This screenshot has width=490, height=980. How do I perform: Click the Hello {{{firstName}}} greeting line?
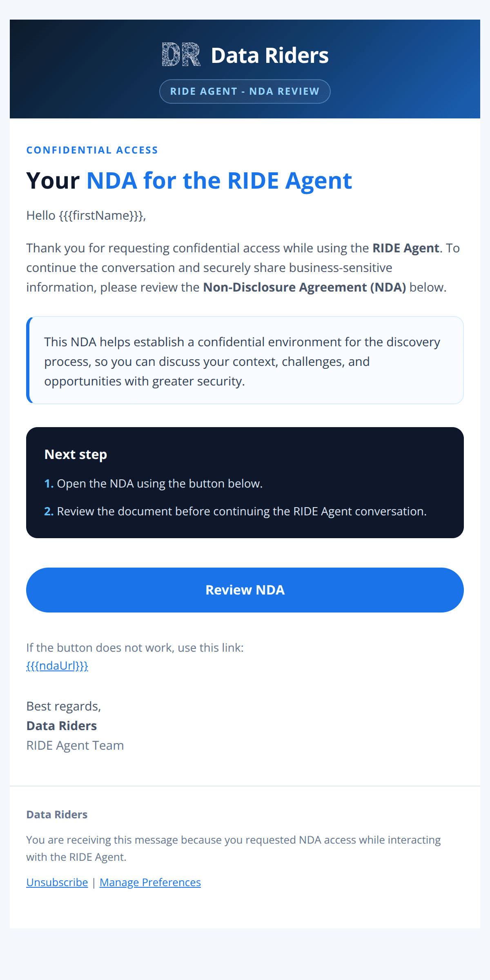coord(86,216)
